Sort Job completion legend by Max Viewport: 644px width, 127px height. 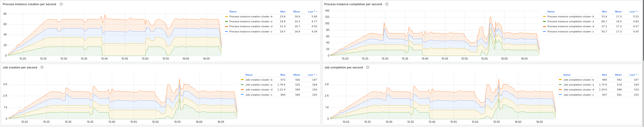604,75
